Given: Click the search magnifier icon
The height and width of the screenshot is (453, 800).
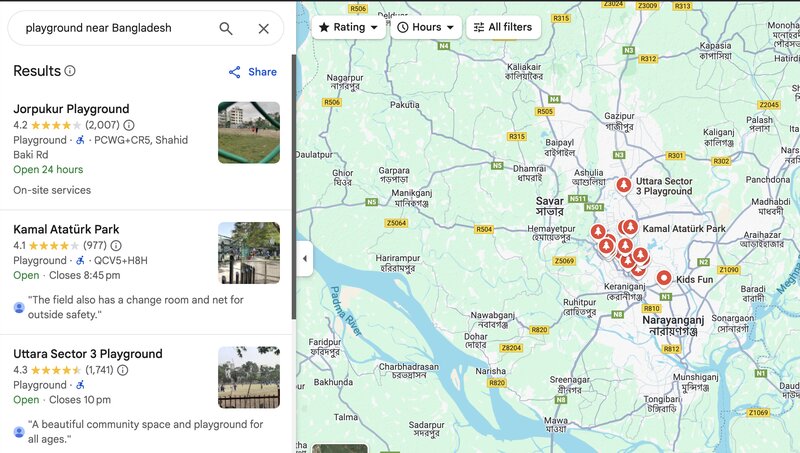Looking at the screenshot, I should point(226,29).
